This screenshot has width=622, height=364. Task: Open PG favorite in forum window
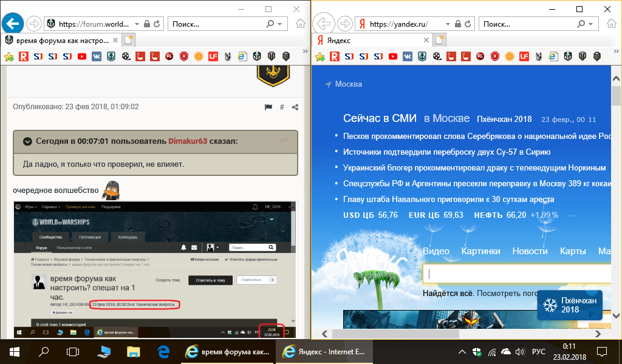coord(169,56)
